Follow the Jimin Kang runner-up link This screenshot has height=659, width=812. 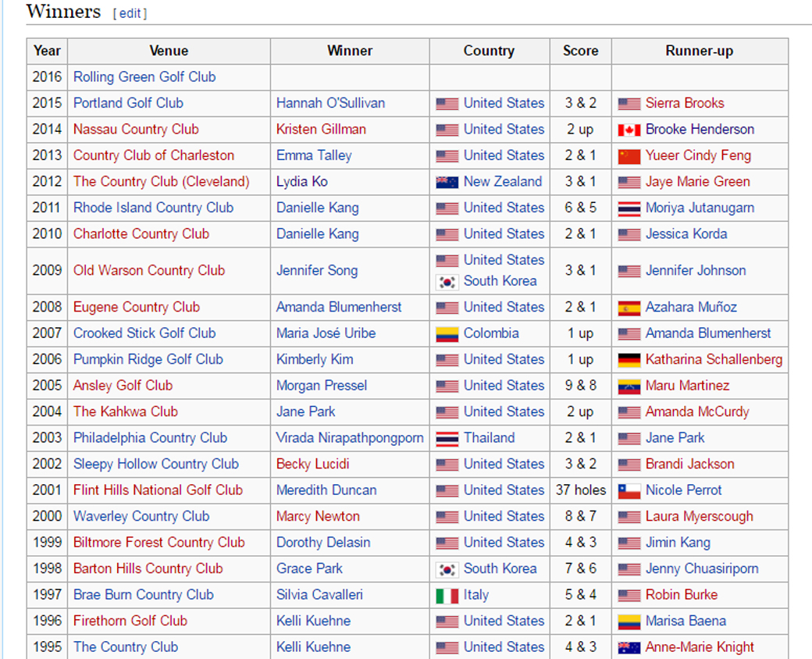point(678,543)
